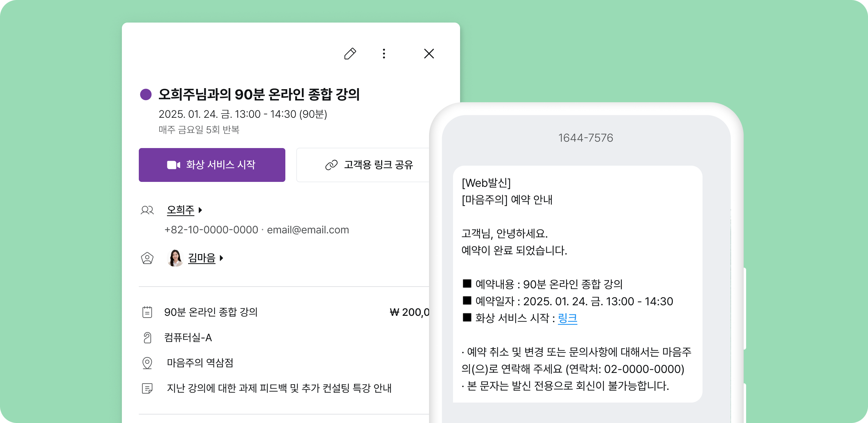Click the location pin icon
This screenshot has height=423, width=868.
point(147,363)
